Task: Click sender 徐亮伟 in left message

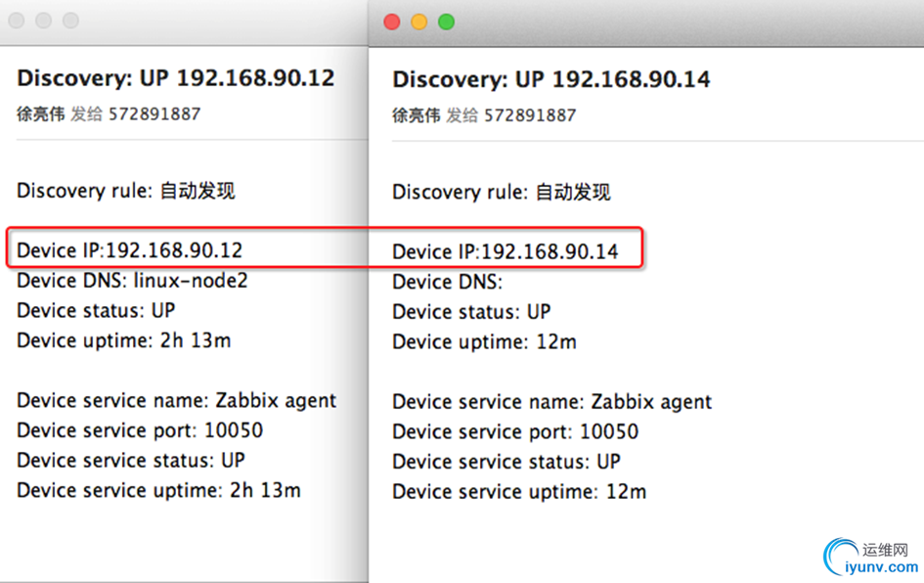Action: coord(41,113)
